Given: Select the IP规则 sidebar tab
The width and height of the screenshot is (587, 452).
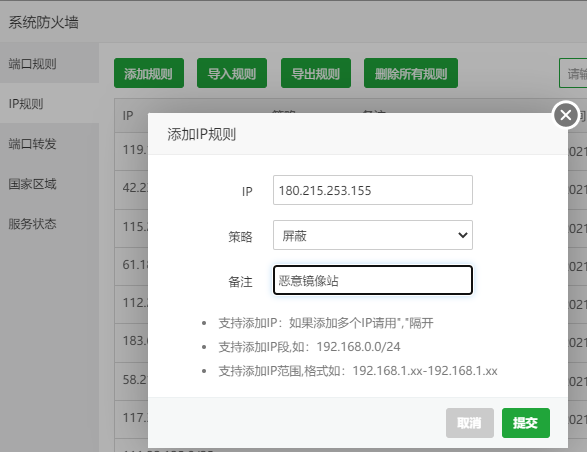Looking at the screenshot, I should 49,103.
